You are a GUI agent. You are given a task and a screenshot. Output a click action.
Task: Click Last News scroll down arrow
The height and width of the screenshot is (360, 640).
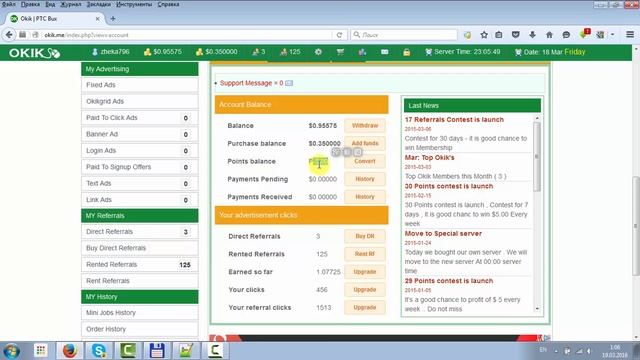pyautogui.click(x=537, y=309)
